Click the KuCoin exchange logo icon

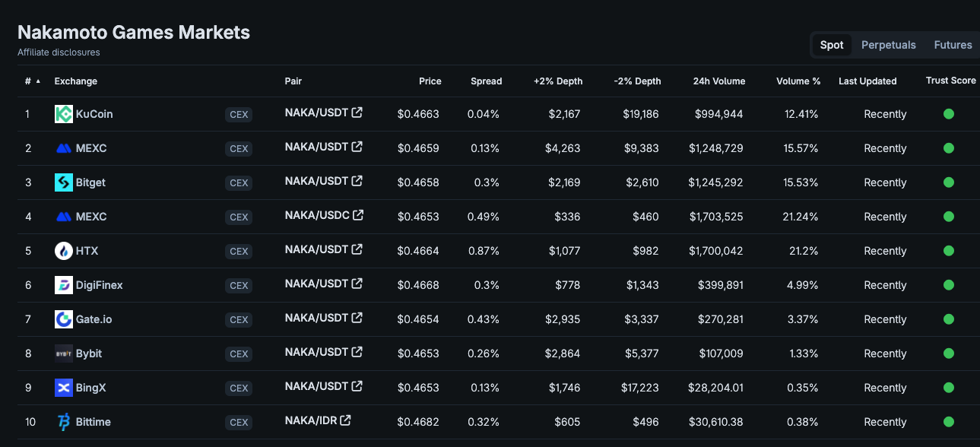pyautogui.click(x=64, y=114)
